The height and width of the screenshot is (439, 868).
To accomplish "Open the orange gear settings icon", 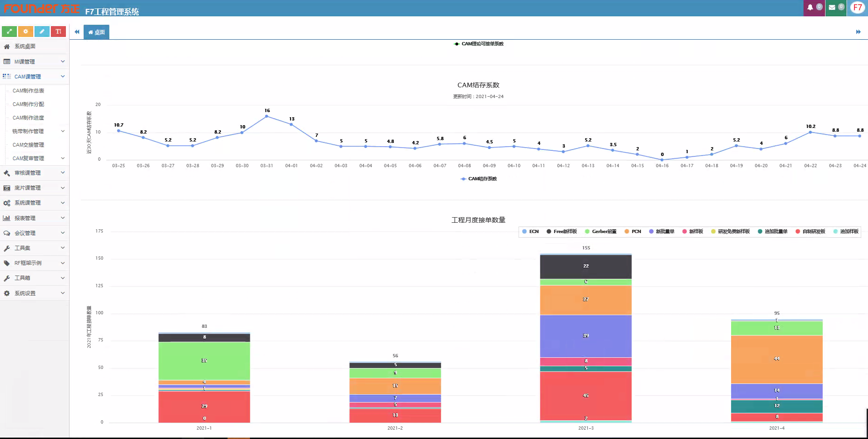I will point(26,31).
